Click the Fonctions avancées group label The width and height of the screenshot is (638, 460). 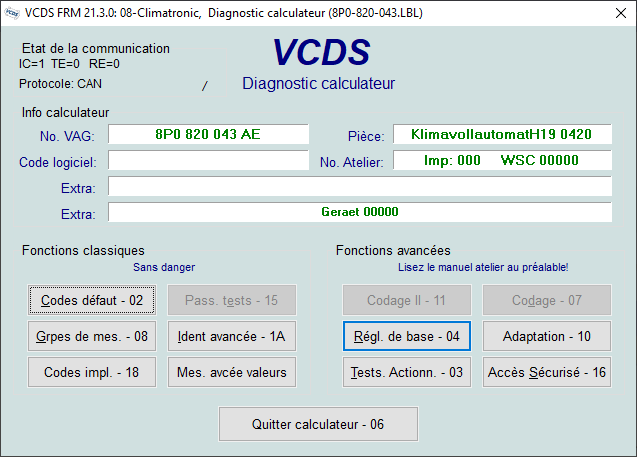(x=393, y=251)
